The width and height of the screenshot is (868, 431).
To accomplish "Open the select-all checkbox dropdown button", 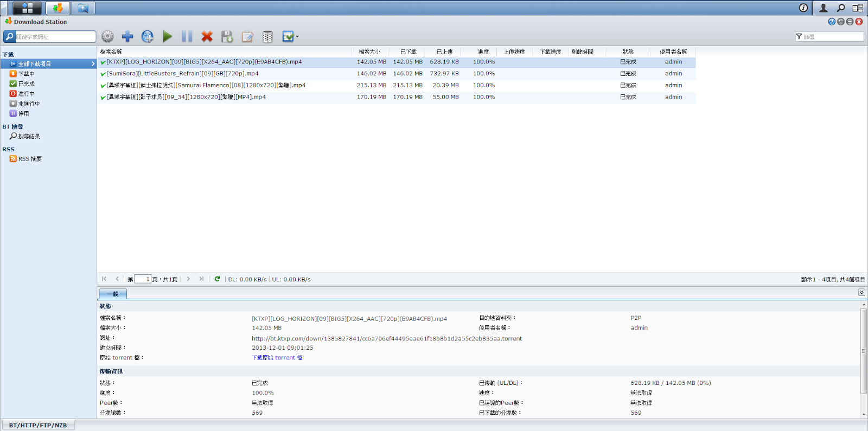I will point(291,36).
